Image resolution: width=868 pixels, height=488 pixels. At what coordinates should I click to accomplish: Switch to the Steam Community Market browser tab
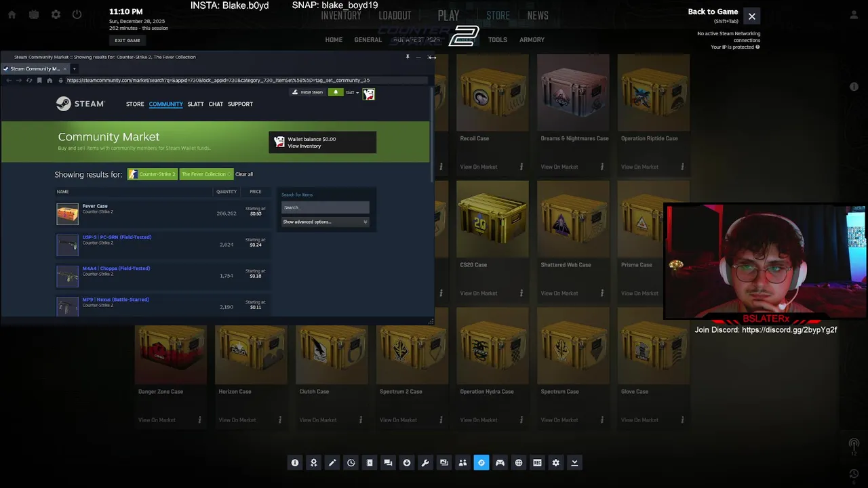click(x=34, y=68)
